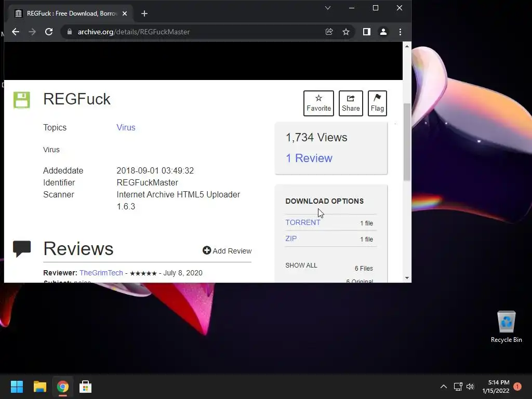The image size is (532, 399).
Task: Click SHOW ALL files
Action: (x=301, y=265)
